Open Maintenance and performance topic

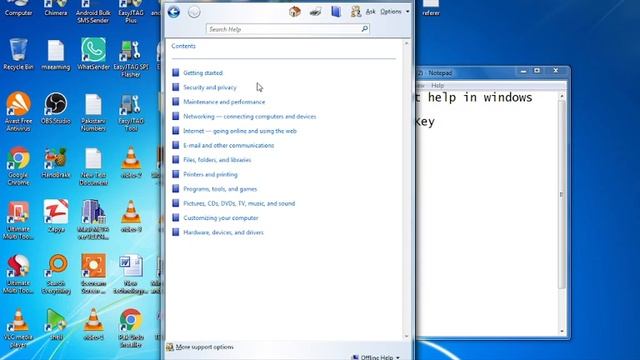[x=224, y=102]
